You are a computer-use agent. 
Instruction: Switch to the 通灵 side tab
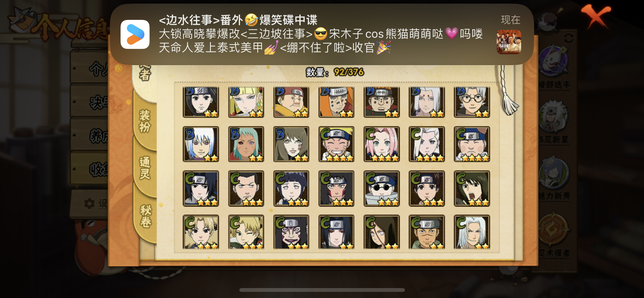(x=145, y=168)
